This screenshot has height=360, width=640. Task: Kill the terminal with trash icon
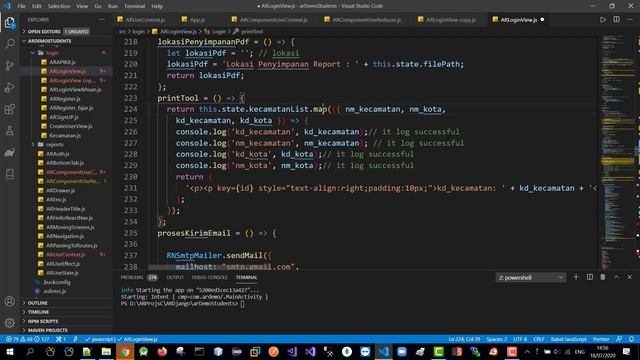[x=603, y=277]
